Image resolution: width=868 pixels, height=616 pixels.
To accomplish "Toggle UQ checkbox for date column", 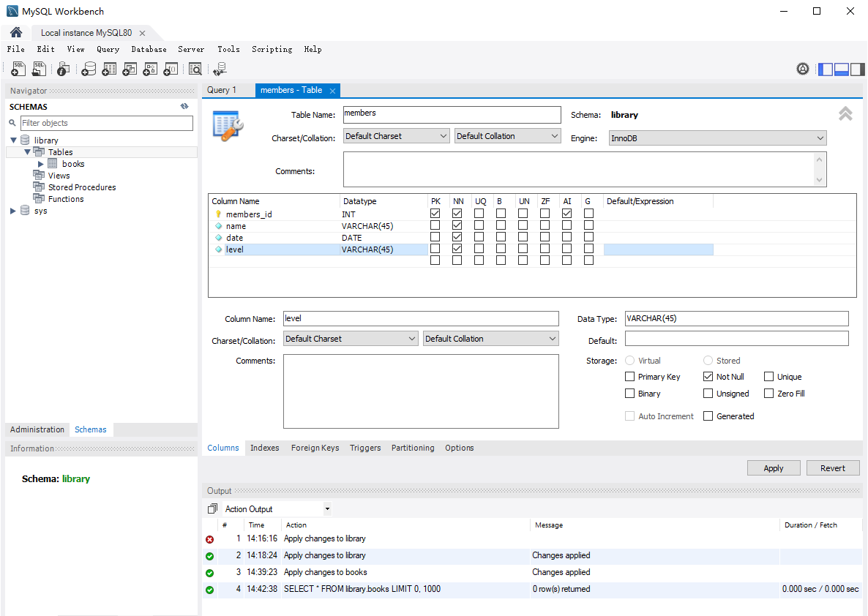I will pos(479,237).
